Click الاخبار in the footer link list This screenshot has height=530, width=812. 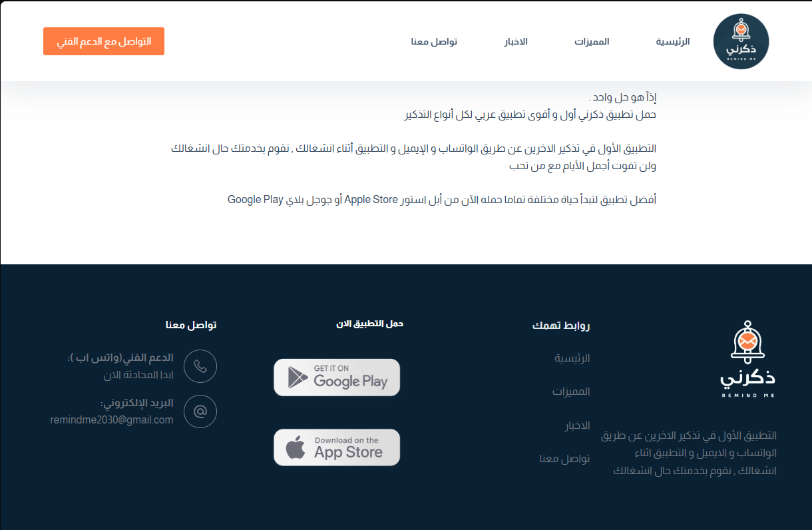pyautogui.click(x=578, y=425)
